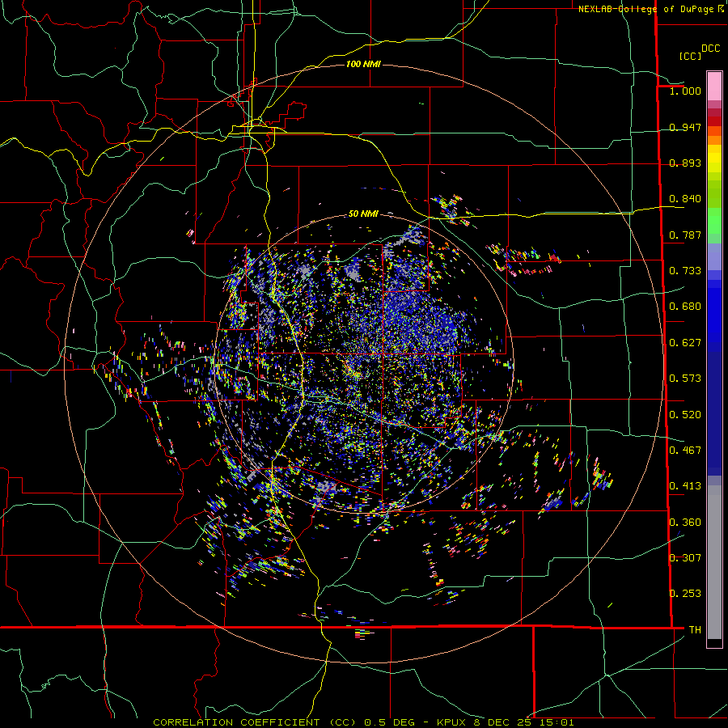This screenshot has width=728, height=728.
Task: Click the 0.947 value on the color scale
Action: [685, 127]
